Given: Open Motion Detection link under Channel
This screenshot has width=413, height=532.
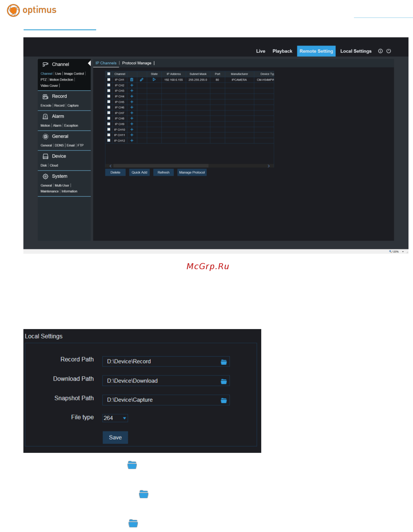Looking at the screenshot, I should [61, 80].
